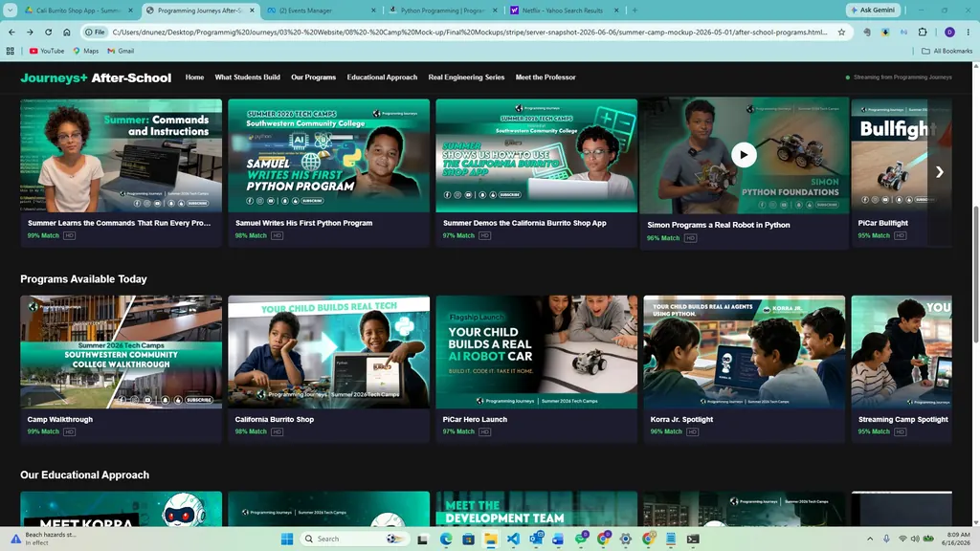Open the PiCar Bullfight thumbnail
Screen dimensions: 980x551
(902, 156)
